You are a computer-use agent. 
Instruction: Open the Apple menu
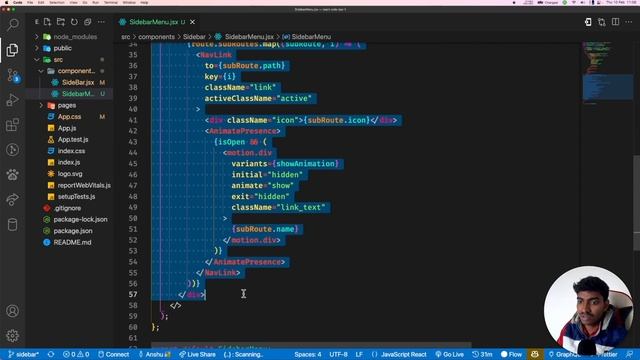point(6,2)
